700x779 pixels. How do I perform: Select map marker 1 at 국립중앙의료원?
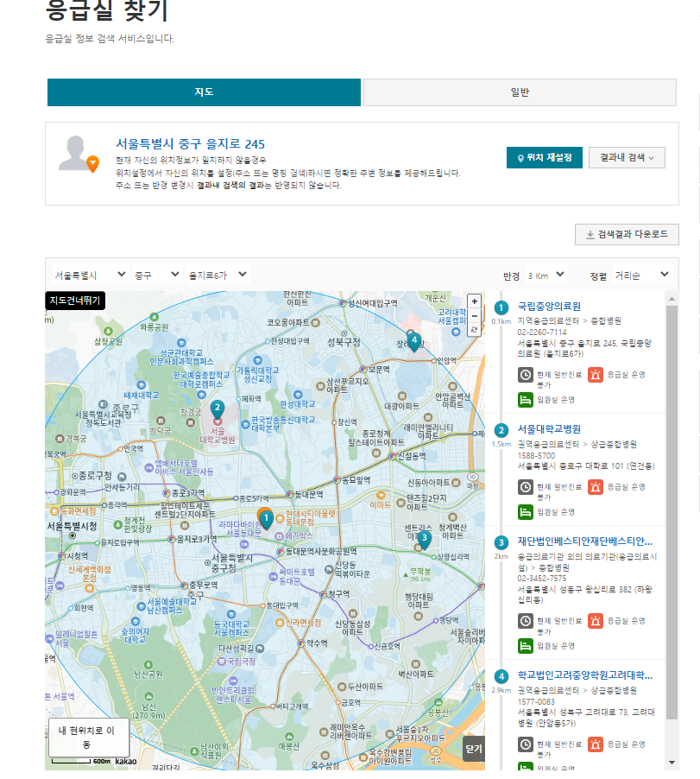(266, 519)
